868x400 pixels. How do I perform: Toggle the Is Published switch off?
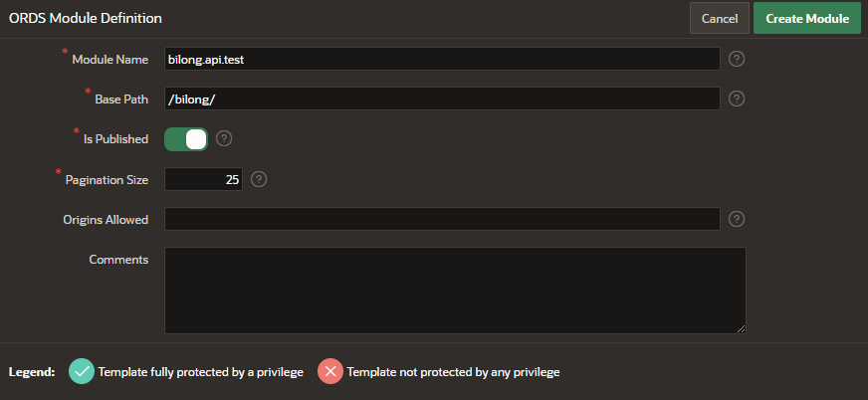(186, 138)
